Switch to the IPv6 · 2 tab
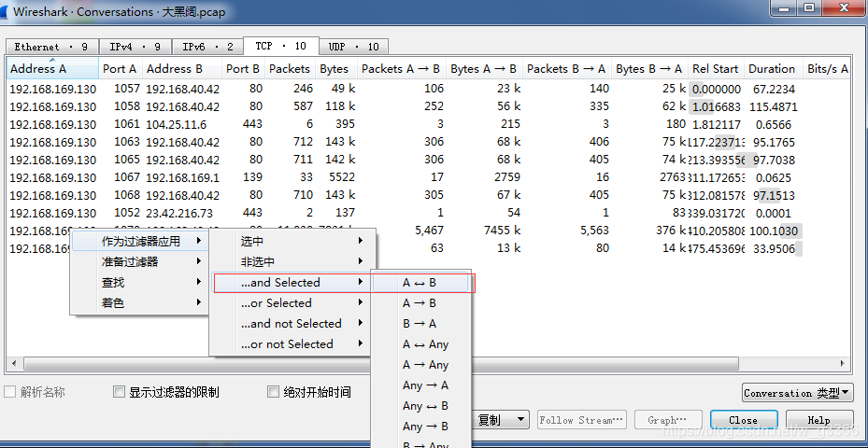 click(208, 47)
